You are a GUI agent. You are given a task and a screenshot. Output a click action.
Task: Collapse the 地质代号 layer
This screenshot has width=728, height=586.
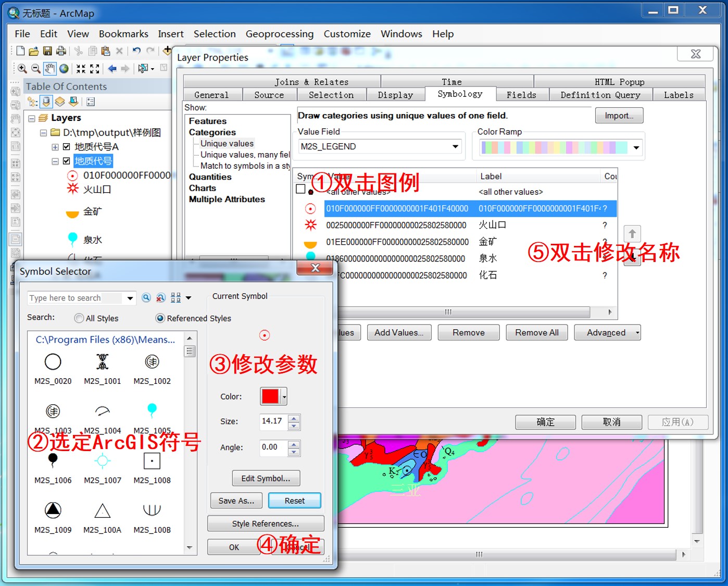coord(55,161)
